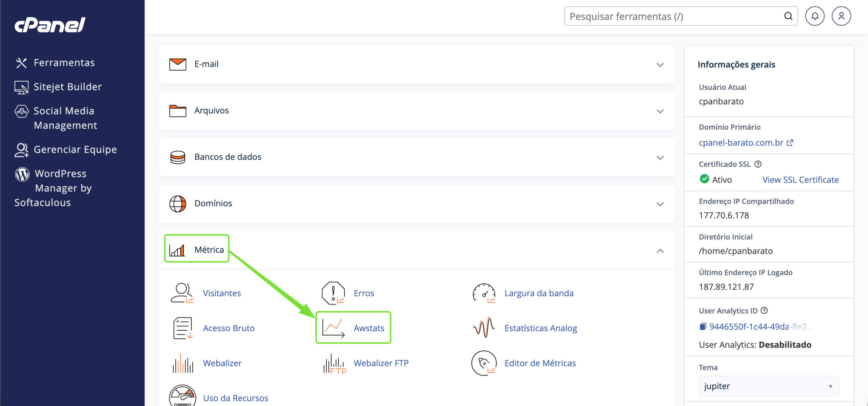Viewport: 868px width, 406px height.
Task: Open the Acesso Bruto link
Action: (x=229, y=328)
